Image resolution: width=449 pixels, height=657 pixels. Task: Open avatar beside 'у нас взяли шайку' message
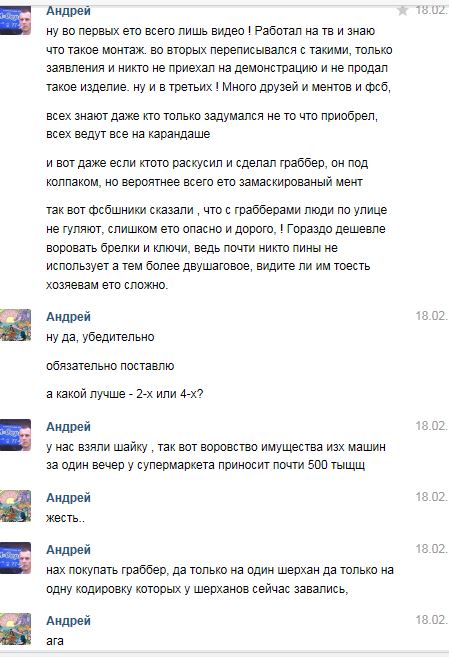point(15,435)
